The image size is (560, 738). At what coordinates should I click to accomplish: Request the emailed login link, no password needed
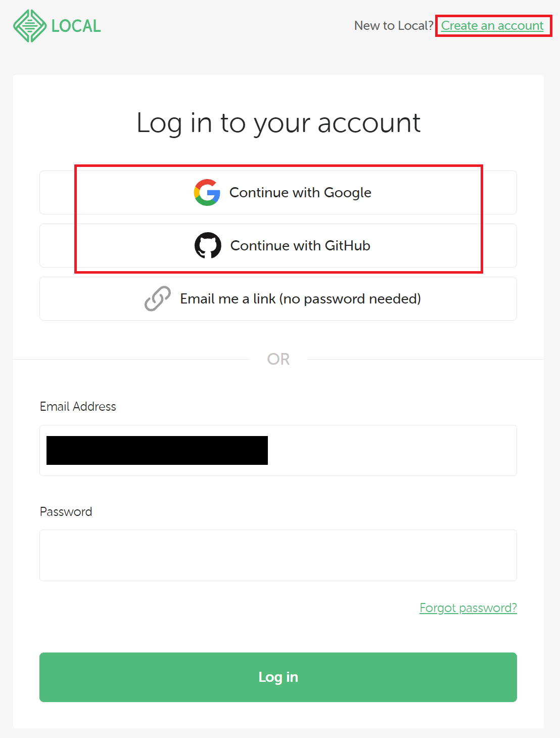[278, 298]
